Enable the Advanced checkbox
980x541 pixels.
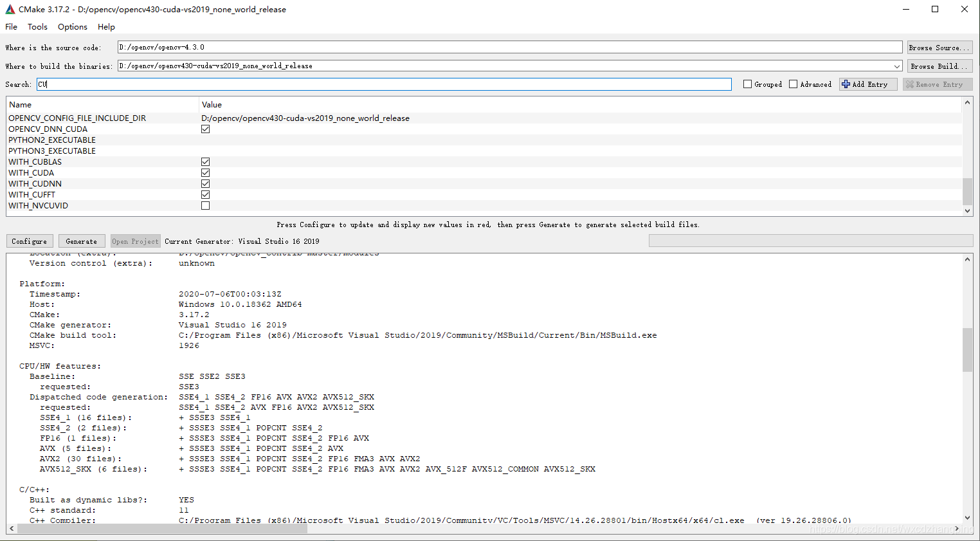[x=793, y=84]
